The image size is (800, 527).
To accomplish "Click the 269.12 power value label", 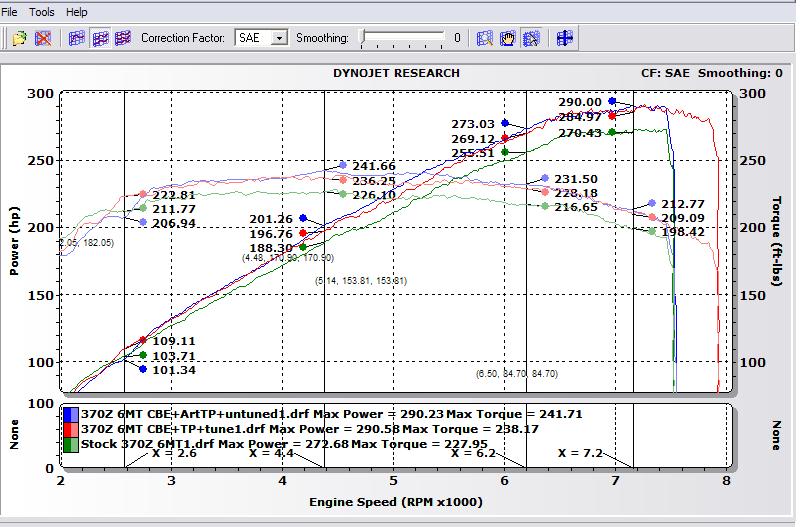I will [x=473, y=139].
